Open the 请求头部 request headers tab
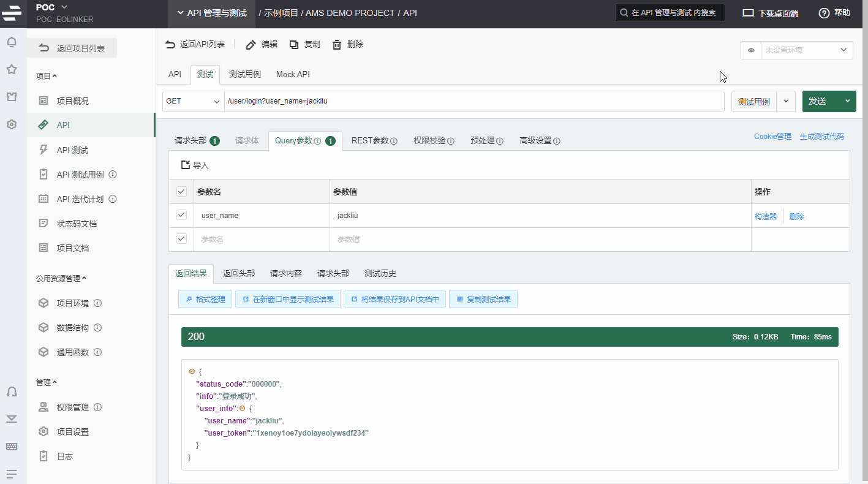The width and height of the screenshot is (868, 484). click(x=191, y=141)
